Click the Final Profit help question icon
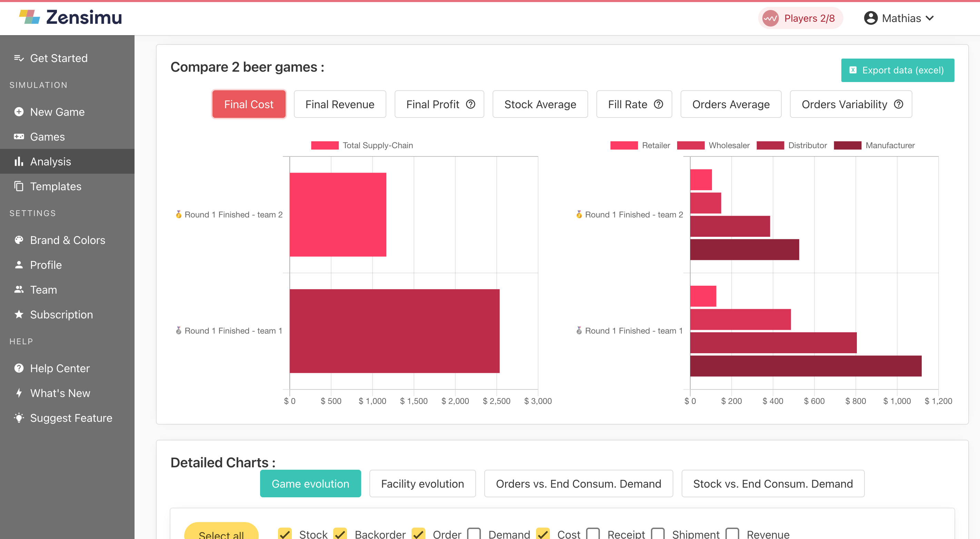Screen dimensions: 980x539 tap(471, 104)
